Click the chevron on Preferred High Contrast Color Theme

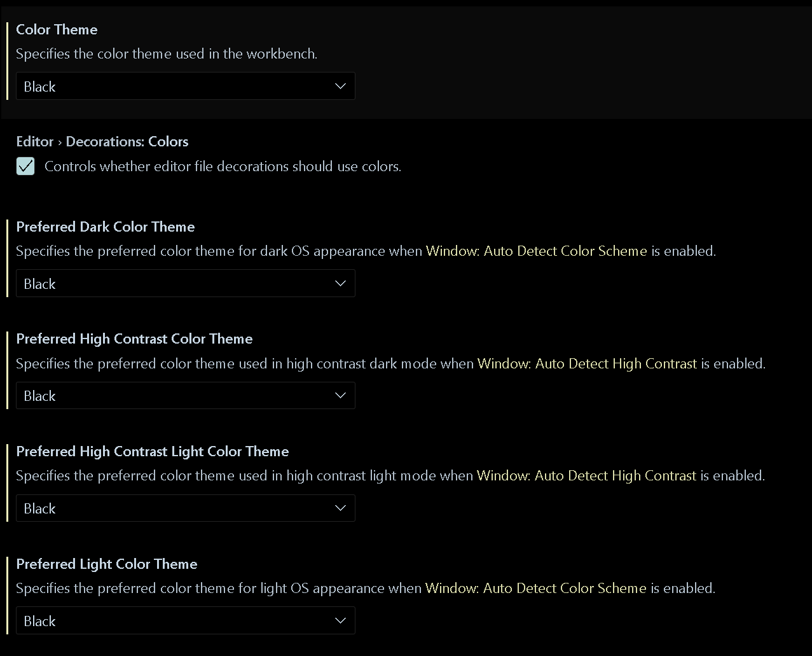[x=340, y=395]
